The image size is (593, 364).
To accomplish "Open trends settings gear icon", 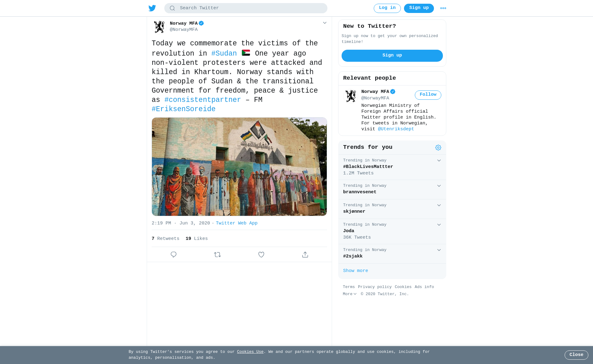I will pos(438,148).
